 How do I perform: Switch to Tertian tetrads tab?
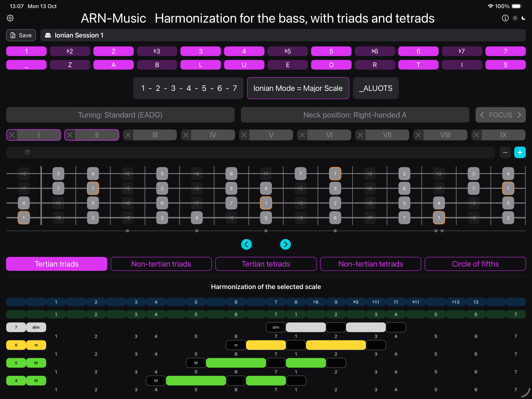266,264
